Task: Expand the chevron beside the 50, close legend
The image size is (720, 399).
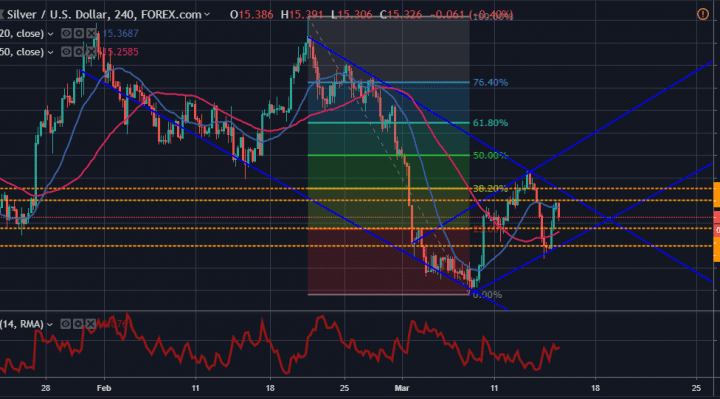Action: [x=51, y=52]
